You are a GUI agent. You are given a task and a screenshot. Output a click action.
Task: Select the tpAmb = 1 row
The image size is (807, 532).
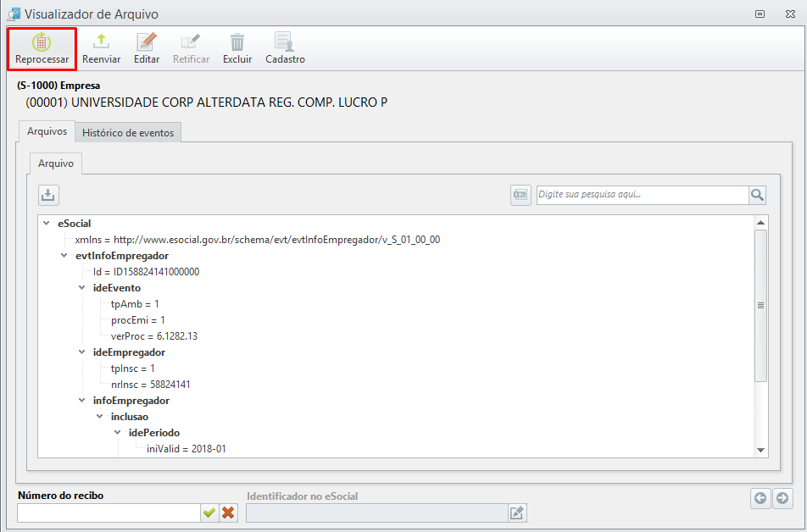[135, 303]
